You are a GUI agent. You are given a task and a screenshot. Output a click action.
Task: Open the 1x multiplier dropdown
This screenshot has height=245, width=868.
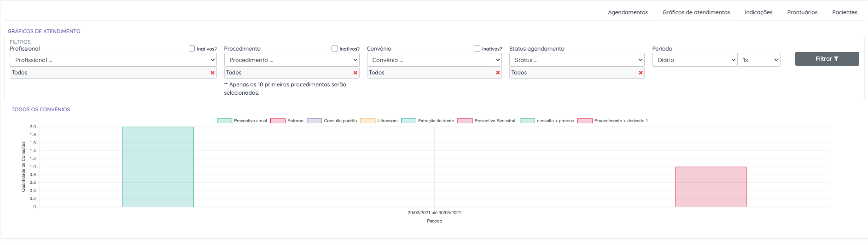759,60
